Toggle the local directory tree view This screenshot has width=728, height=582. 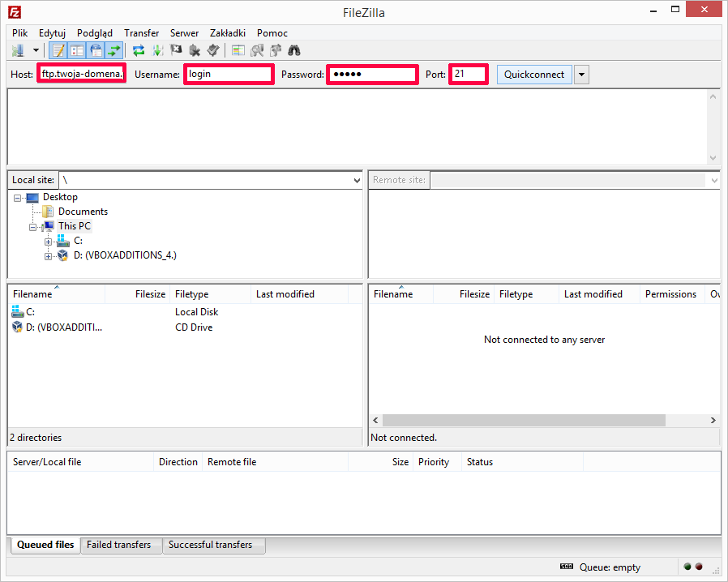76,50
